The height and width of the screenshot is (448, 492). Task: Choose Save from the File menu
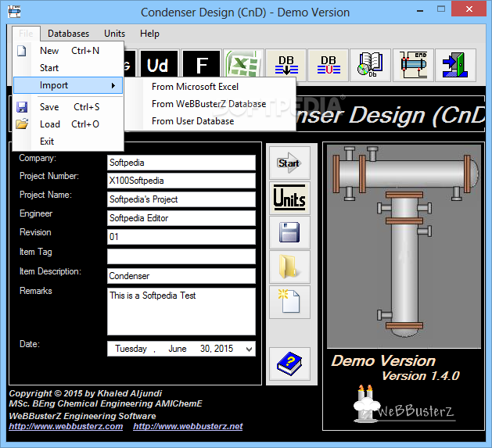68,107
